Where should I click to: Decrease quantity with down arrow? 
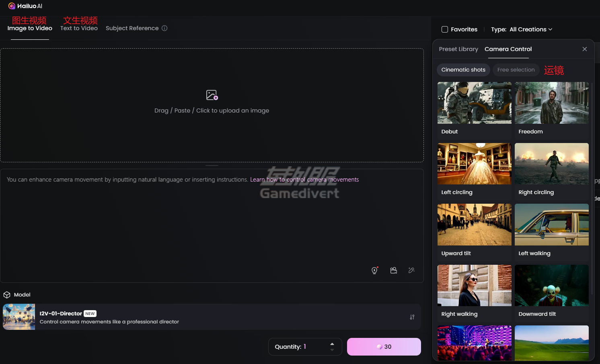332,350
